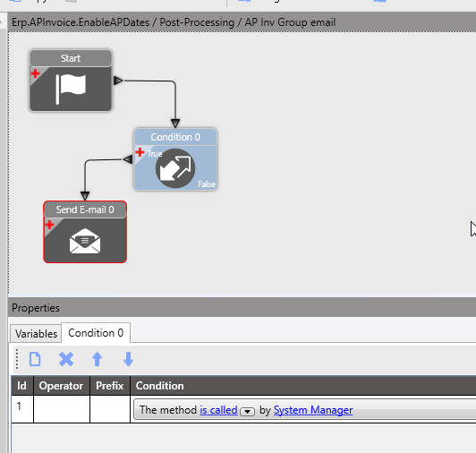Click the red plus on Send E-mail 0 node

coord(49,225)
